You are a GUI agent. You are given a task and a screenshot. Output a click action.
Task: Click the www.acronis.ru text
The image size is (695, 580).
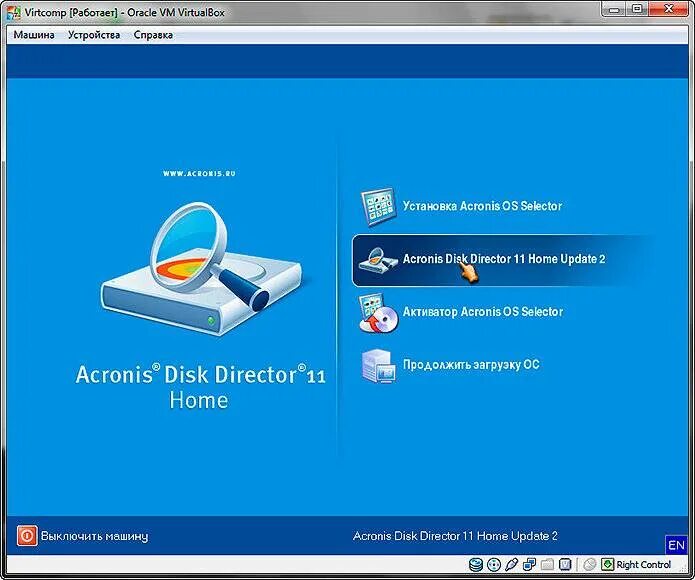[x=199, y=173]
